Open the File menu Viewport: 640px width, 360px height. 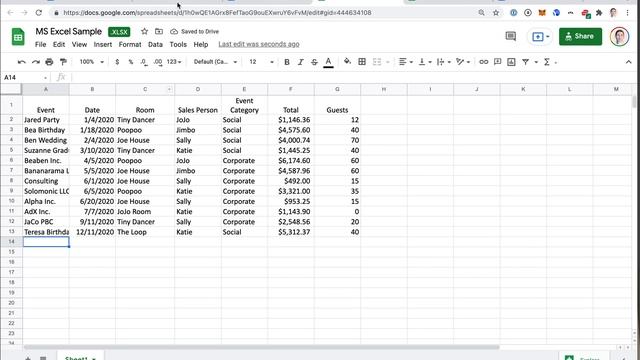[x=40, y=44]
